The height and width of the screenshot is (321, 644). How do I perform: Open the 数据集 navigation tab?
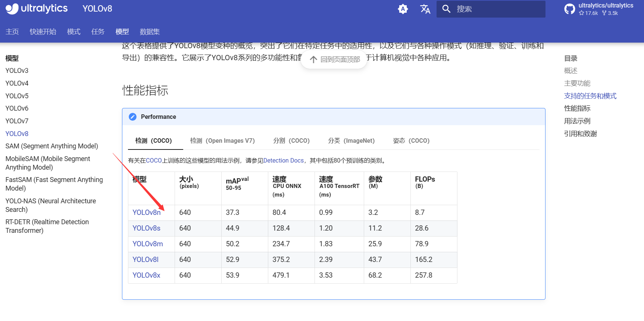point(150,32)
